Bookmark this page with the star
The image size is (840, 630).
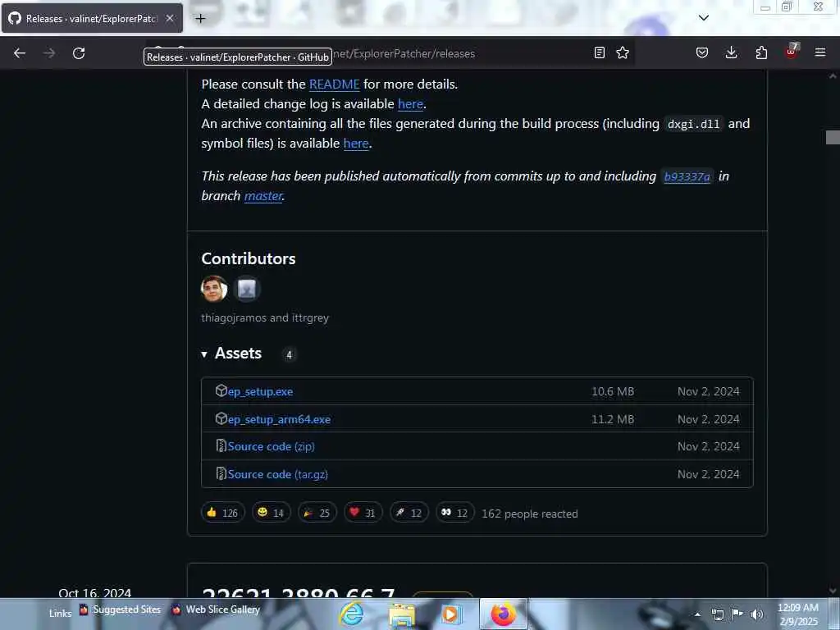tap(623, 52)
